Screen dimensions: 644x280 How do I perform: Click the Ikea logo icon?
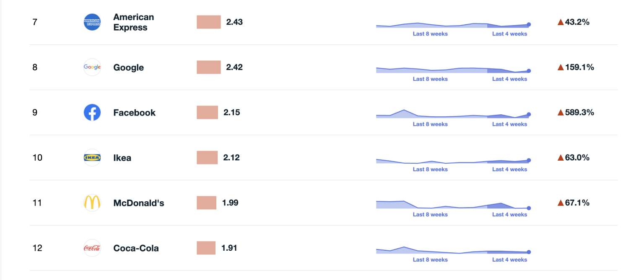(x=92, y=158)
